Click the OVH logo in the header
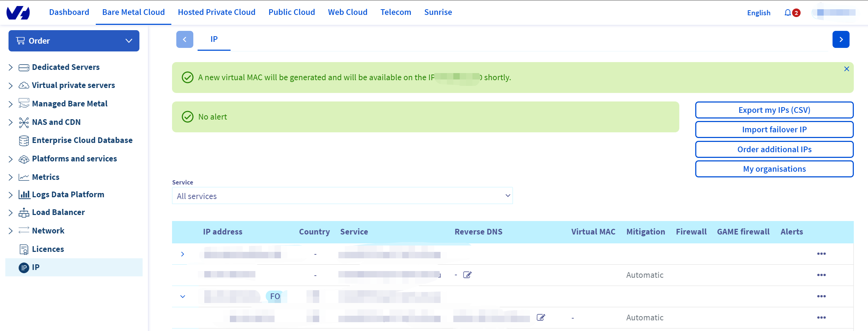 click(x=18, y=13)
